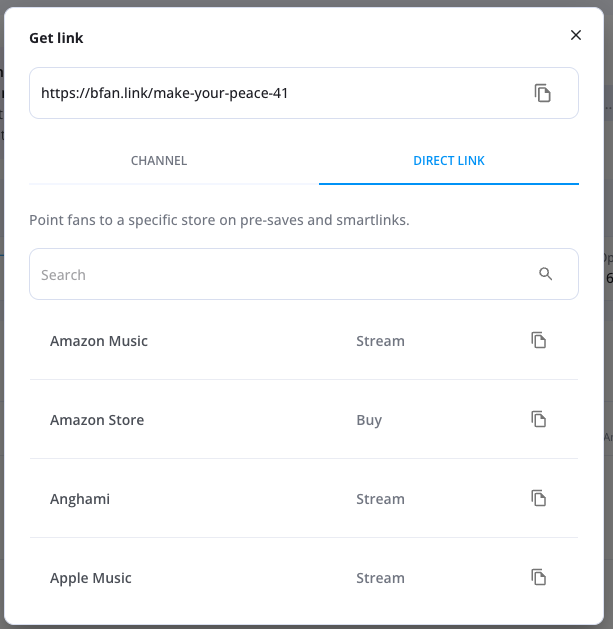Image resolution: width=613 pixels, height=629 pixels.
Task: Switch to the Channel tab
Action: tap(159, 160)
